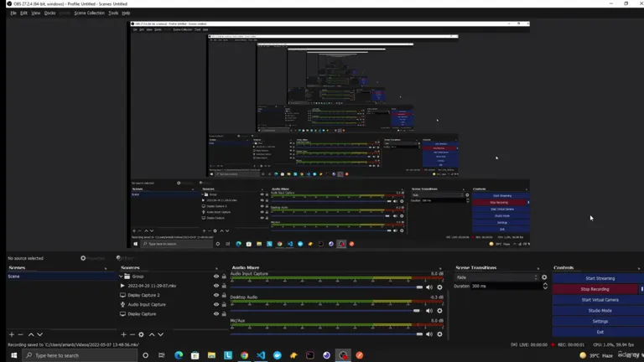The height and width of the screenshot is (362, 644).
Task: Select the media file play icon
Action: click(x=122, y=286)
